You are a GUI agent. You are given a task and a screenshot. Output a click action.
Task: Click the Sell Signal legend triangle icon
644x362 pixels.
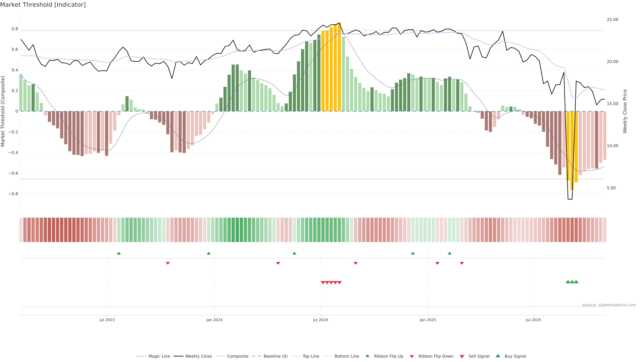pyautogui.click(x=462, y=356)
